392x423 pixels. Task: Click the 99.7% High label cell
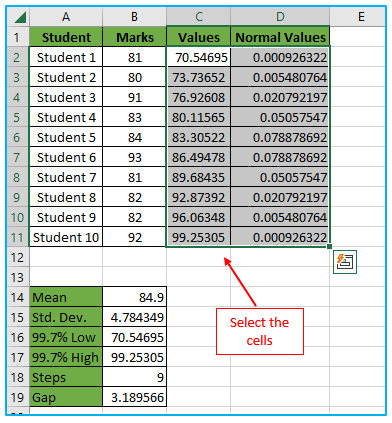click(66, 357)
